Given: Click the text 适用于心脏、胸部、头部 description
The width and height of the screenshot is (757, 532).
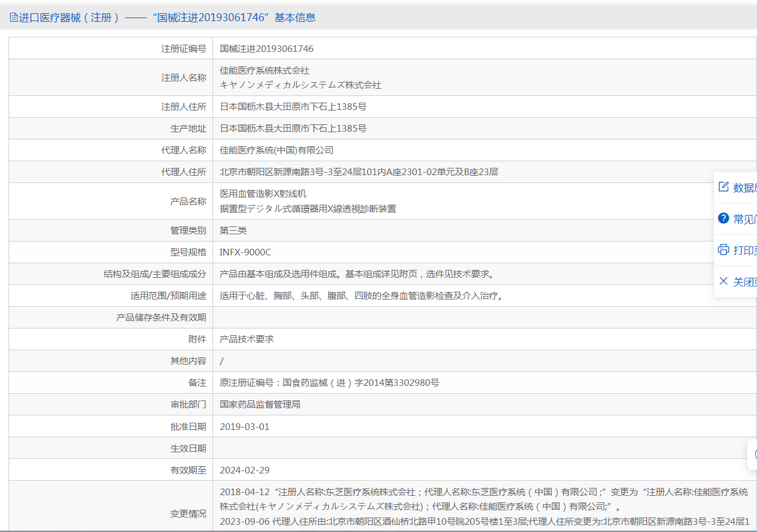Looking at the screenshot, I should pyautogui.click(x=362, y=295).
